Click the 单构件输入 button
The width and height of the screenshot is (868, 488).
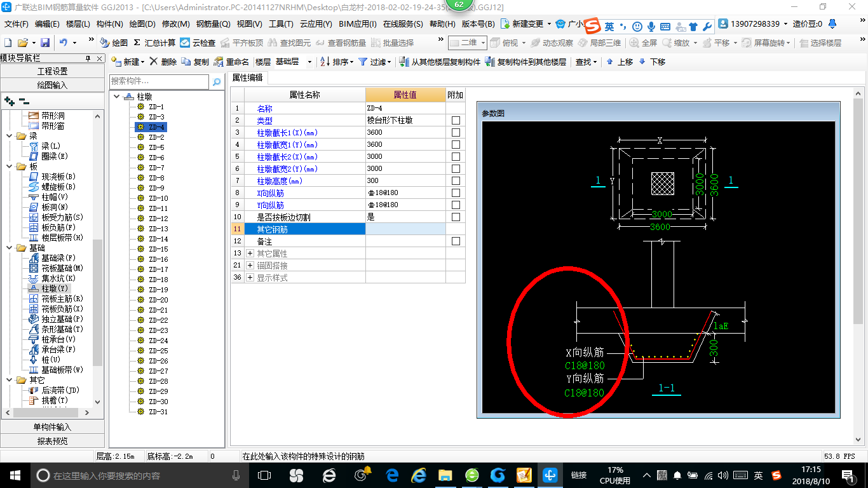tap(52, 427)
